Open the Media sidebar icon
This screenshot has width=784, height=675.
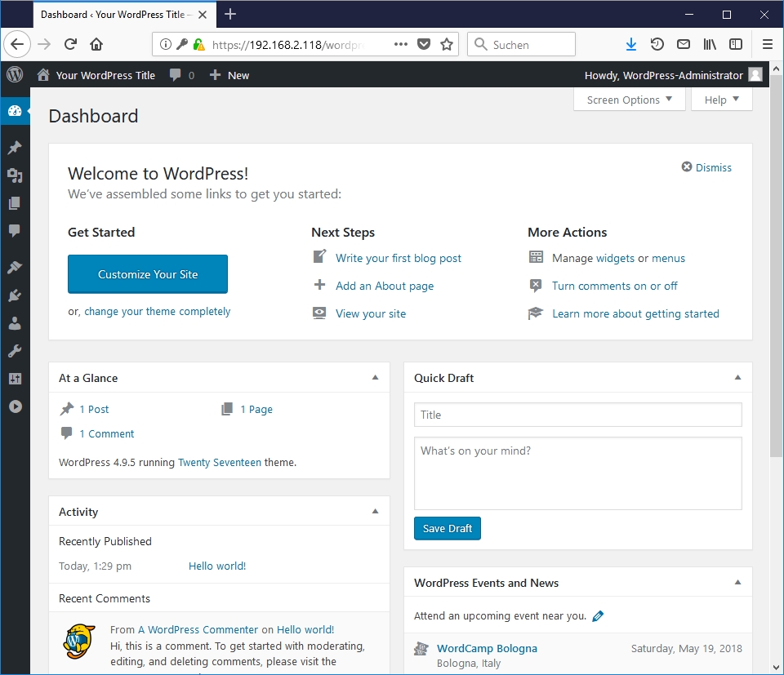coord(15,175)
